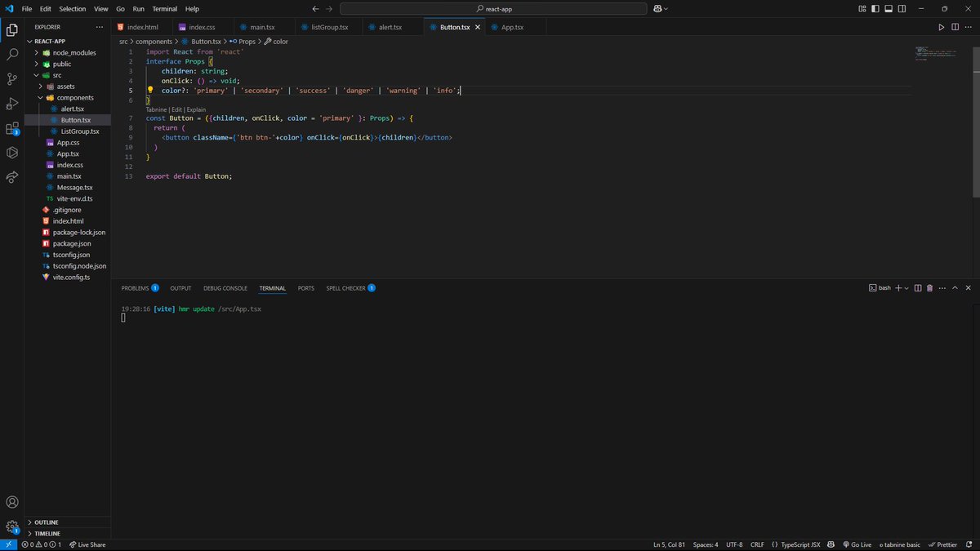The width and height of the screenshot is (980, 551).
Task: Click Live Share in status bar
Action: click(87, 544)
